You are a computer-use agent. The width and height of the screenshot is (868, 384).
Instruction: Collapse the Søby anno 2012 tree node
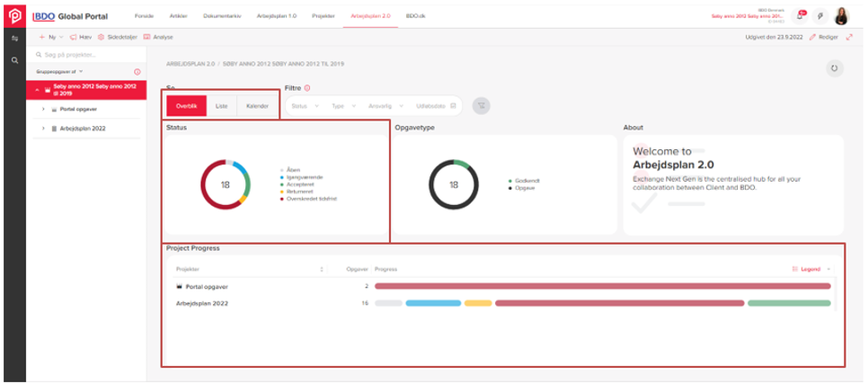click(37, 90)
